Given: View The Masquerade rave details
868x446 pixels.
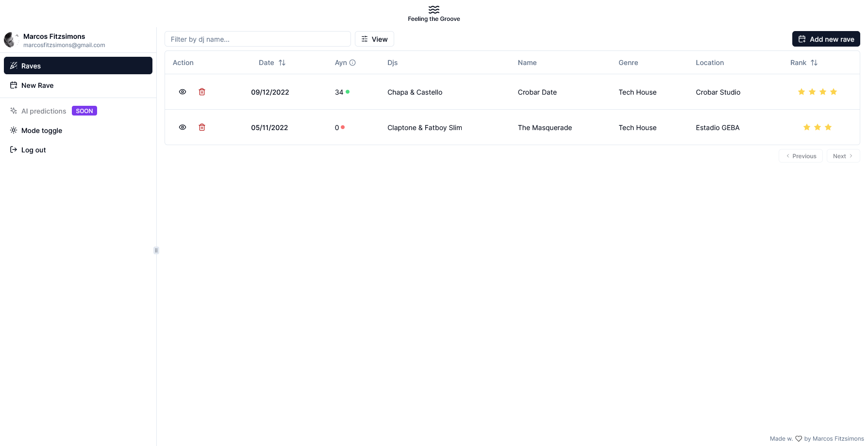Looking at the screenshot, I should [x=183, y=127].
